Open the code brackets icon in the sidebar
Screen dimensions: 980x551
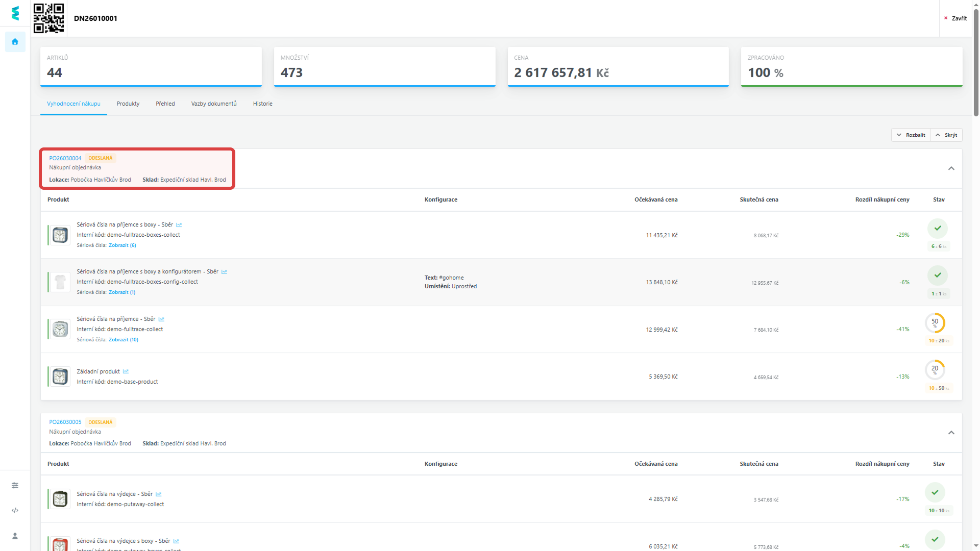pos(15,510)
